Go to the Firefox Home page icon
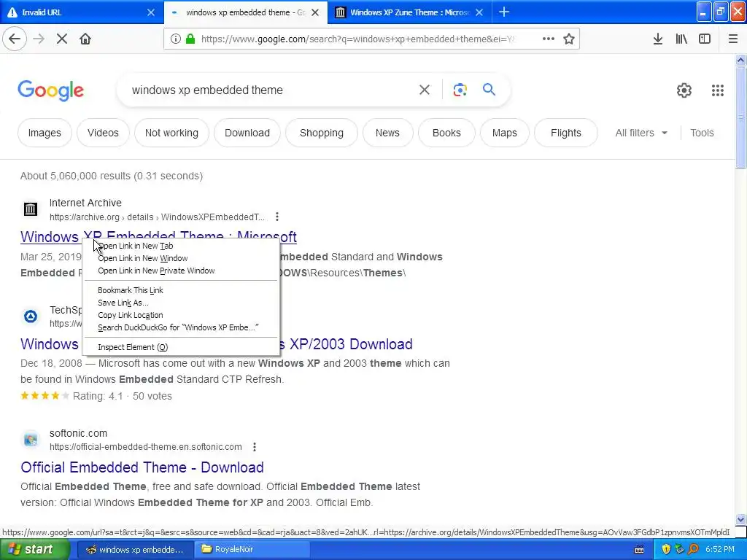 tap(85, 39)
